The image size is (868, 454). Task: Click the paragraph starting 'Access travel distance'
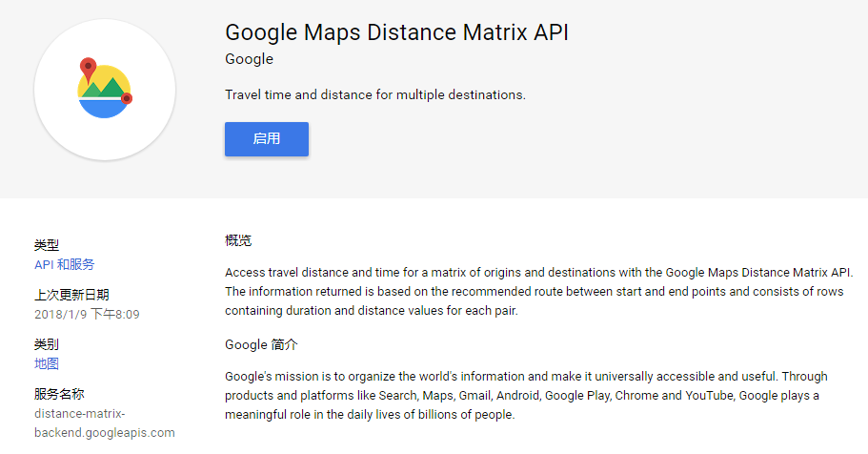[x=539, y=292]
